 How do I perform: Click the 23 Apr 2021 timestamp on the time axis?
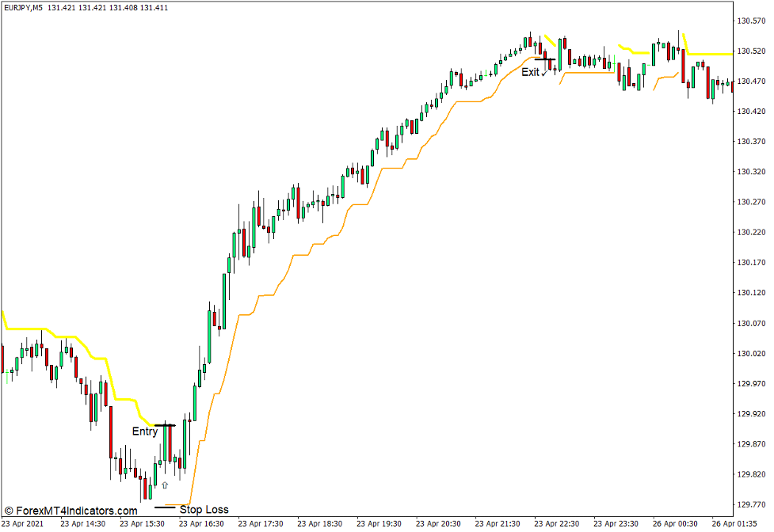(22, 523)
